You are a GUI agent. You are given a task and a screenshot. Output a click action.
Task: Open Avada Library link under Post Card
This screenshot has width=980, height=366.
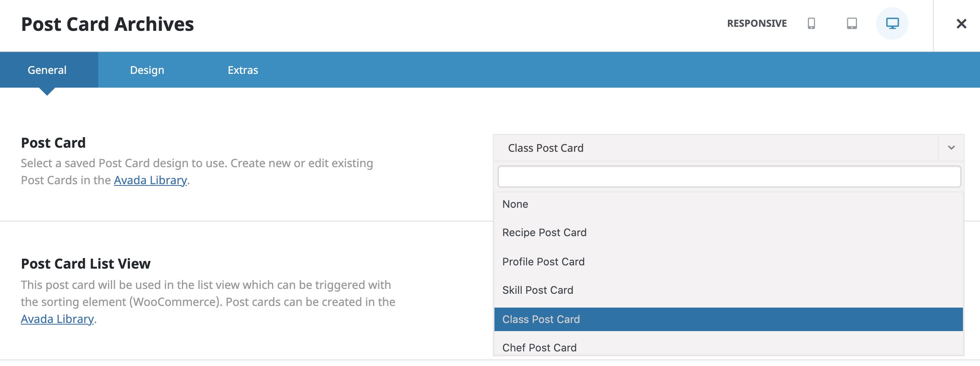pos(150,180)
